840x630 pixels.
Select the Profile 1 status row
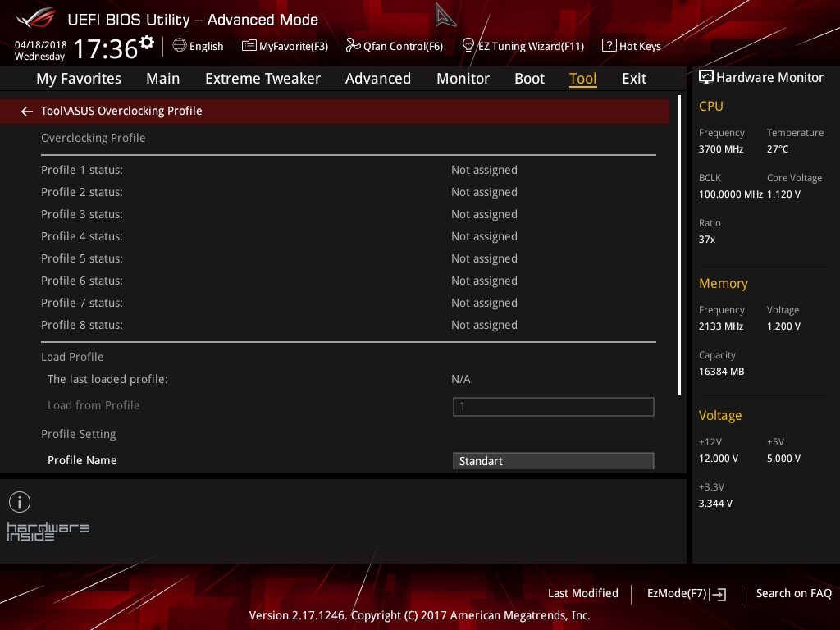pos(348,170)
